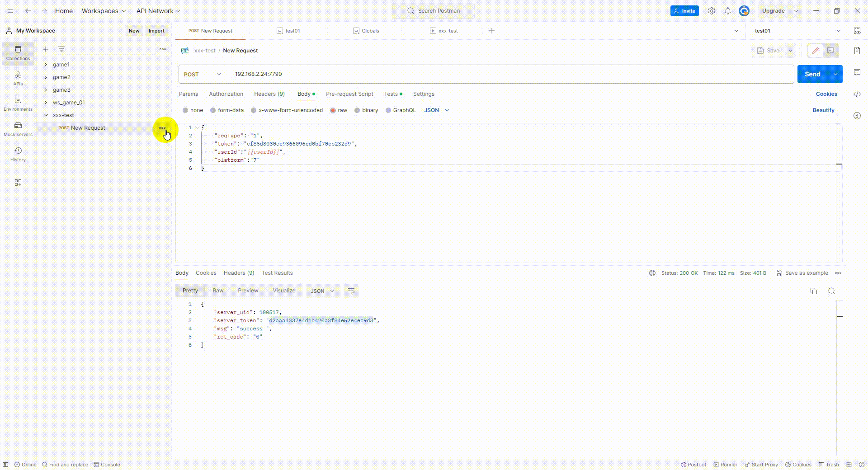Copy the response with copy icon

coord(814,291)
